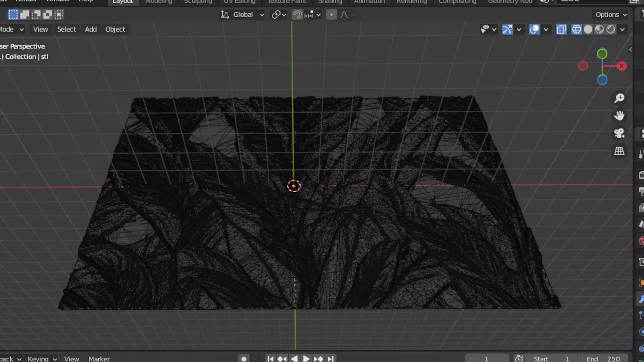Click the pan view hand icon

click(x=619, y=116)
